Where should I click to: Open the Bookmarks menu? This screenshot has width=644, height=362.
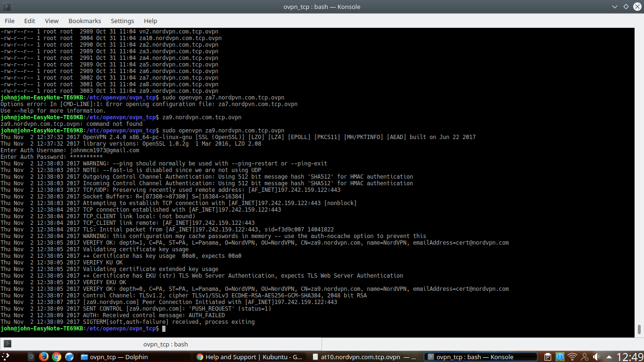pyautogui.click(x=85, y=21)
